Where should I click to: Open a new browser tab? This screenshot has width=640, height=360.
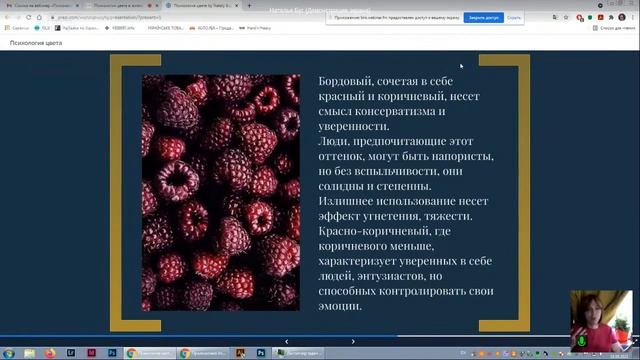[x=249, y=6]
